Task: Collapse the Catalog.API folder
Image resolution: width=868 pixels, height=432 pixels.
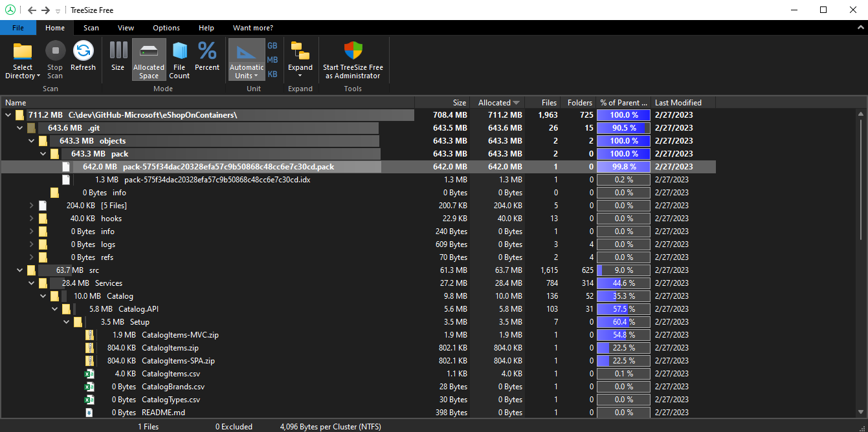Action: 54,309
